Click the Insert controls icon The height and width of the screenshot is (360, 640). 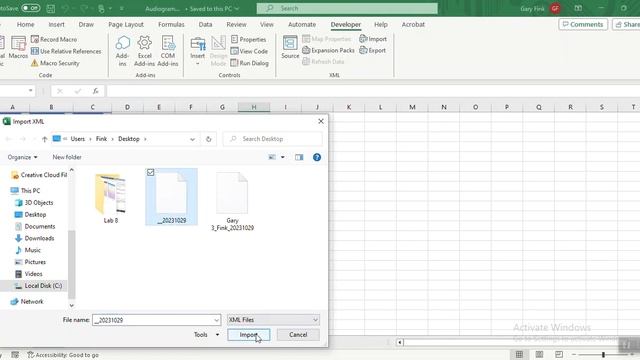(x=198, y=44)
